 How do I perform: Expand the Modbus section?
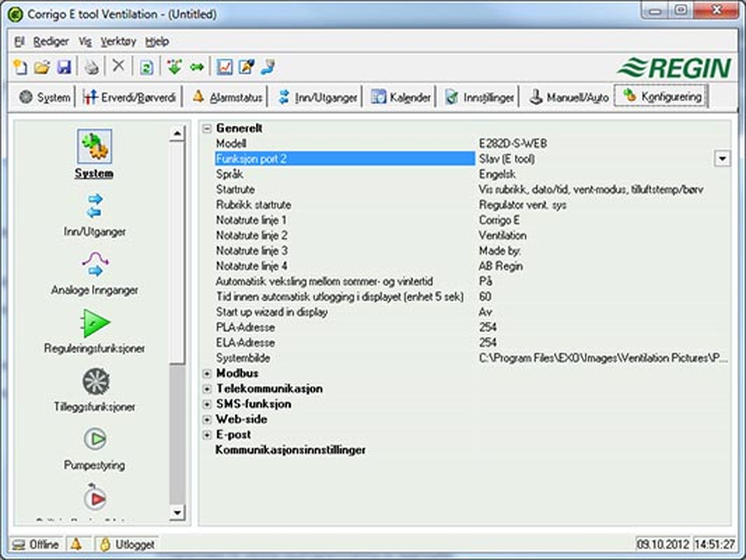[x=207, y=373]
